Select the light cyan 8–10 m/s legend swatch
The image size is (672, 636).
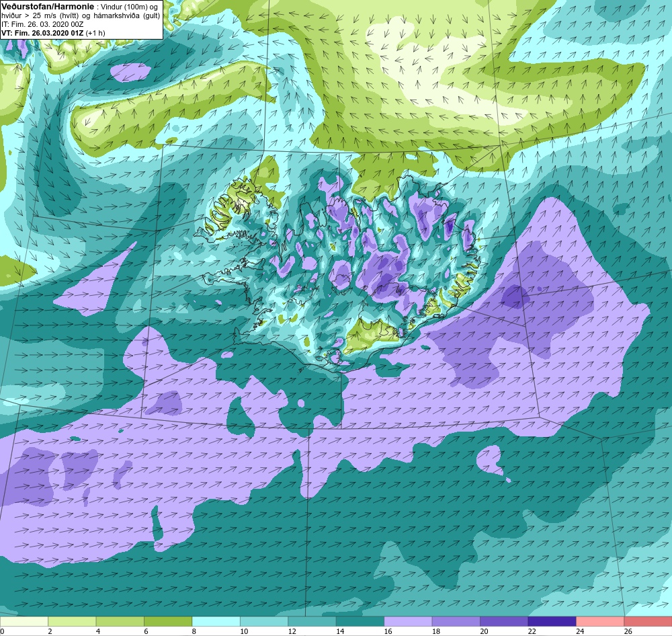click(216, 621)
